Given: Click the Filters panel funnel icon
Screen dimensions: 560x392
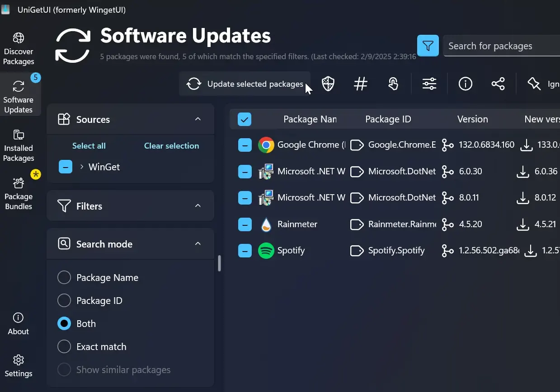Looking at the screenshot, I should (64, 206).
